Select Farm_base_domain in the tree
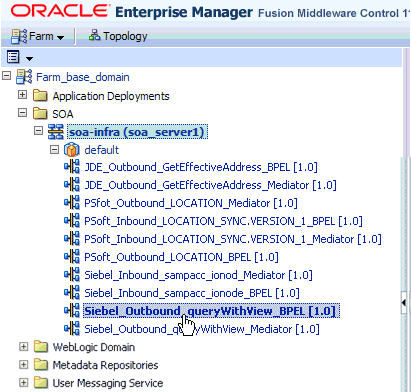 (83, 77)
